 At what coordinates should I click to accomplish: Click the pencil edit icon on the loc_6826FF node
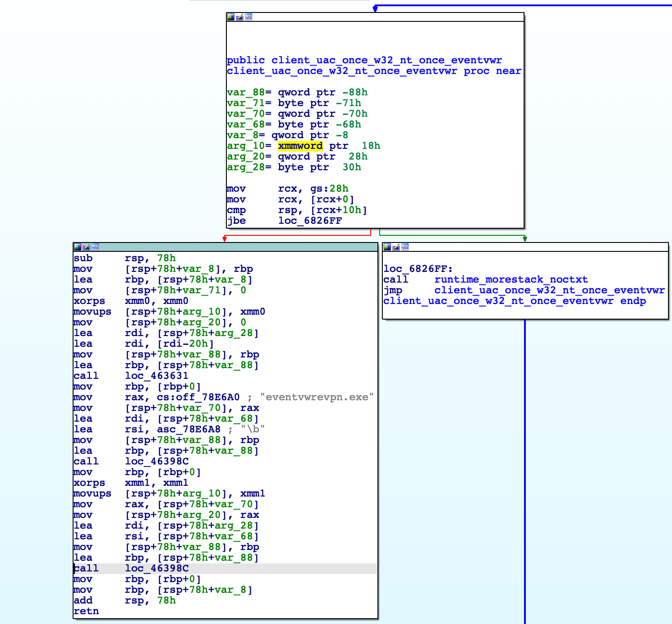(x=396, y=247)
